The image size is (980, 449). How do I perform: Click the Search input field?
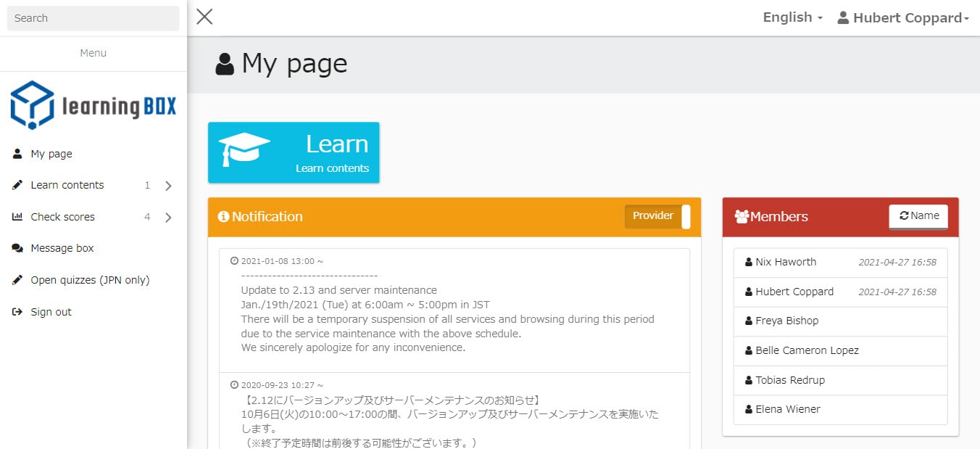(93, 18)
